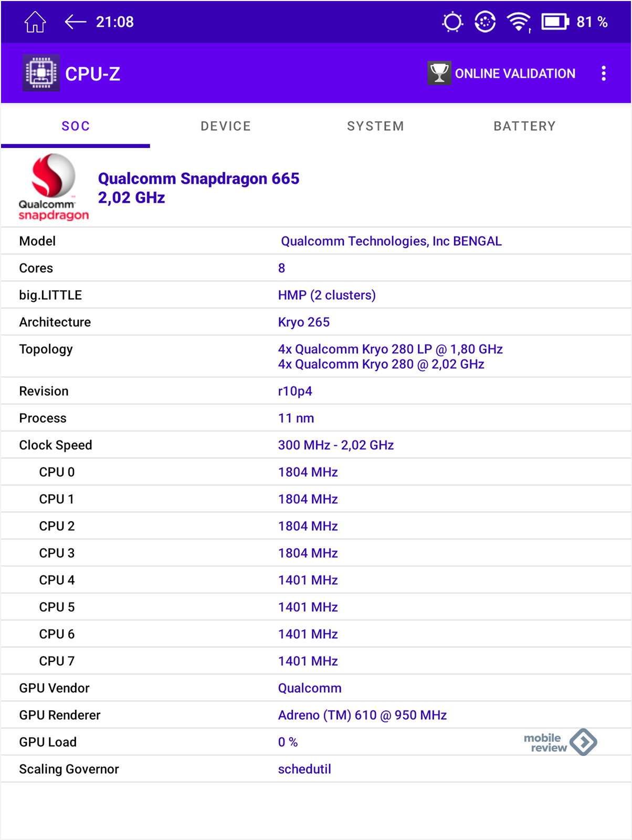Switch to the BATTERY tab
632x840 pixels.
point(524,126)
